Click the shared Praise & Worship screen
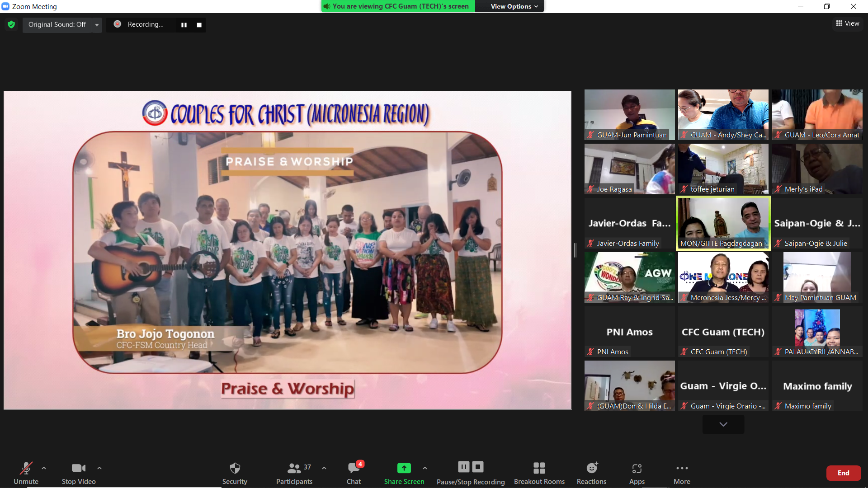This screenshot has width=868, height=488. click(288, 250)
